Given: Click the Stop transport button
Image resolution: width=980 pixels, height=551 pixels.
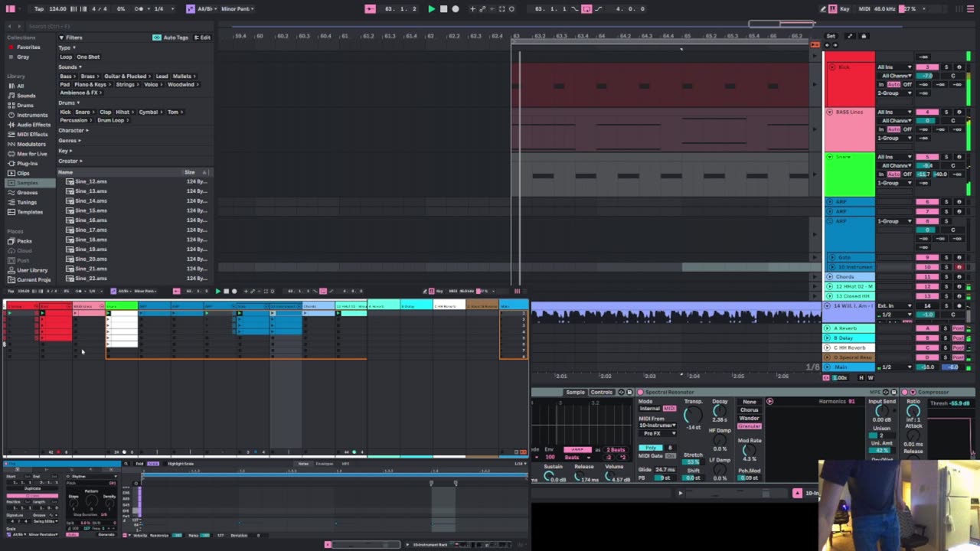Looking at the screenshot, I should coord(443,9).
